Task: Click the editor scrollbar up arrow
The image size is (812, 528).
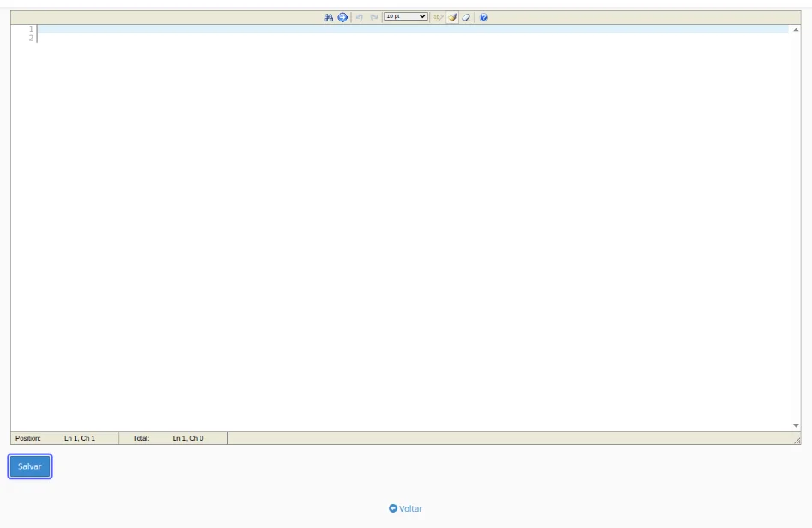Action: (796, 30)
